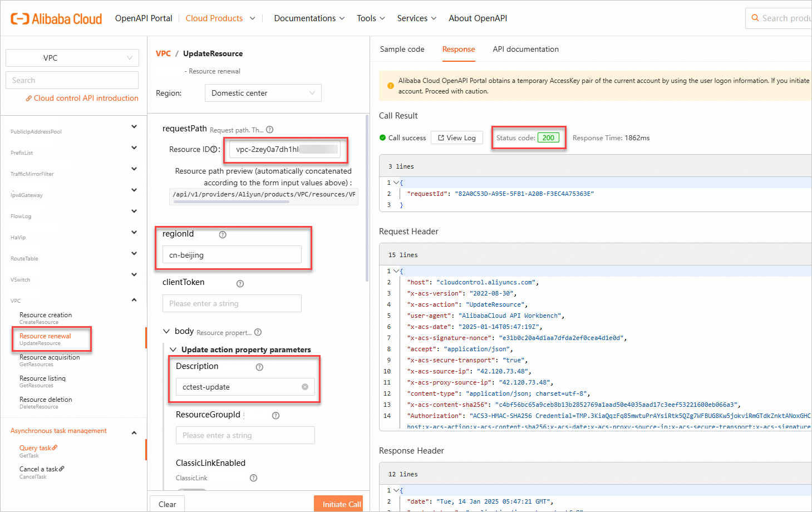
Task: Click the requestPath help icon
Action: coord(270,130)
